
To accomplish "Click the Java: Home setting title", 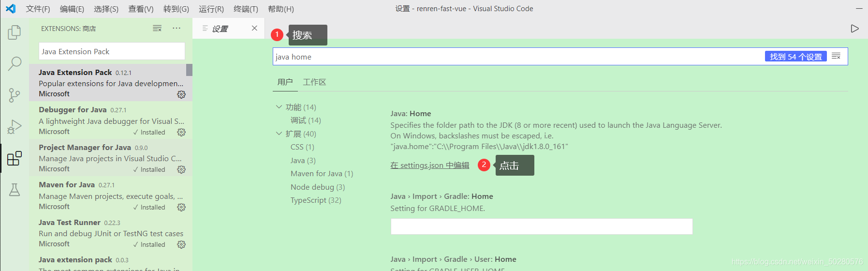I will 411,113.
